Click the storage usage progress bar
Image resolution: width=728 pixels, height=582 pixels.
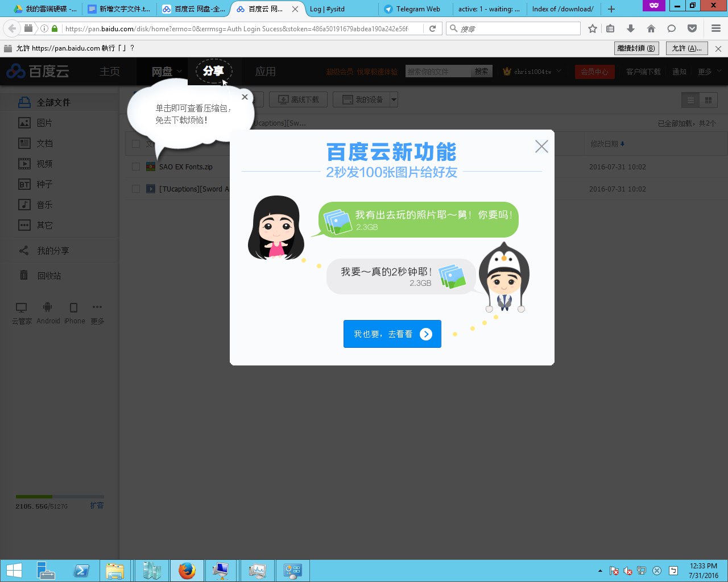point(60,497)
